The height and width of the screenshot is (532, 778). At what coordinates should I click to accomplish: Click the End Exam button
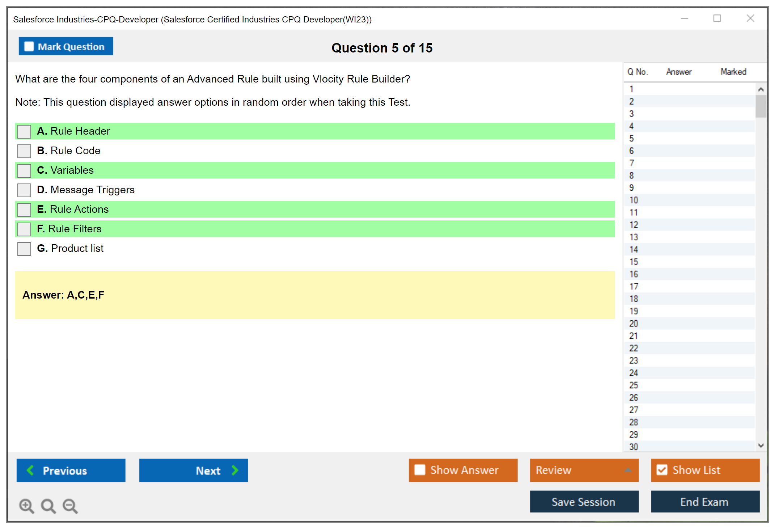(x=705, y=502)
